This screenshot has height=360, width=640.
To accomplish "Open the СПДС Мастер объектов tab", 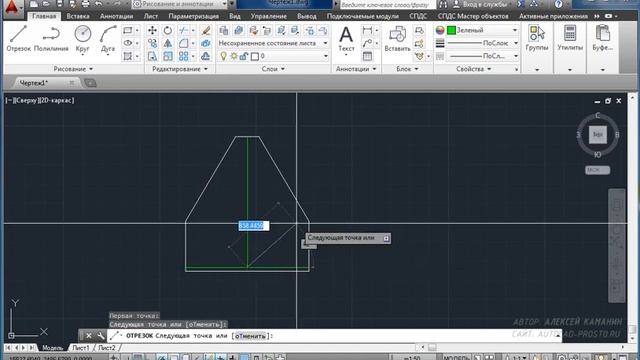I will (473, 16).
